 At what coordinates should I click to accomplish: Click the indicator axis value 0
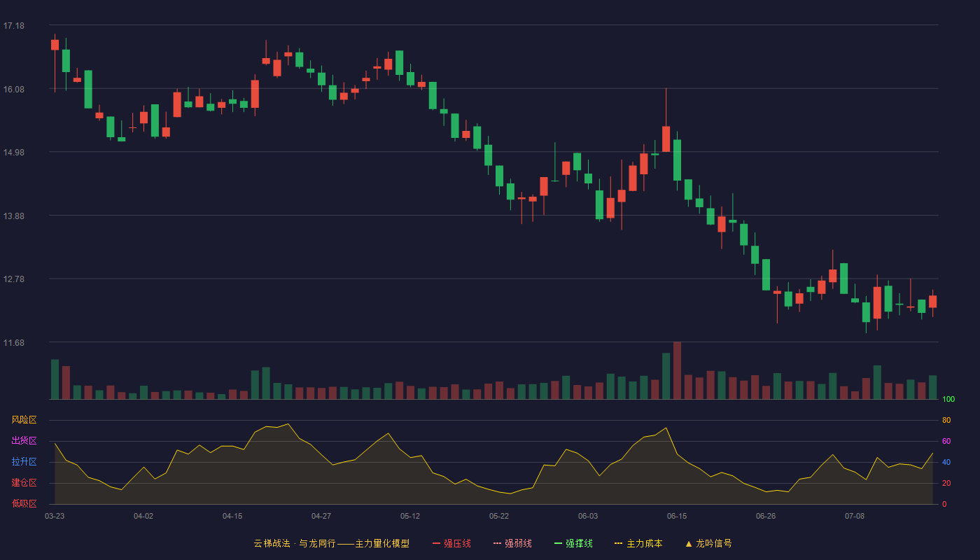coord(944,504)
